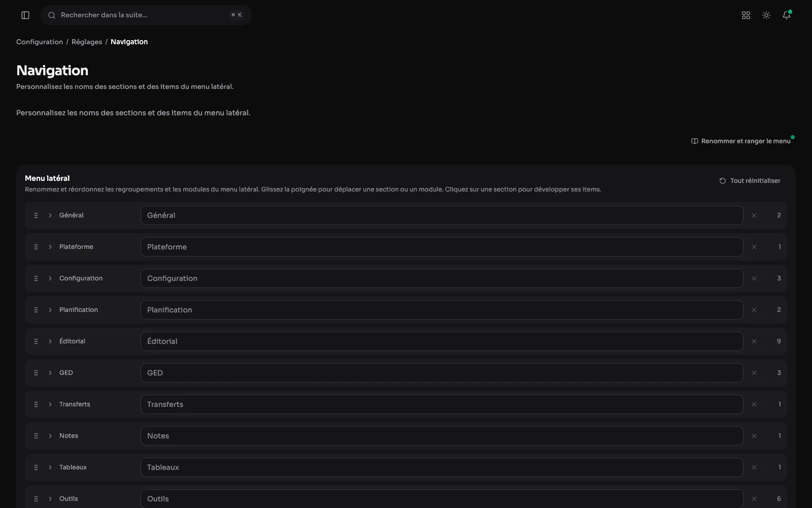
Task: Expand the Planification section chevron
Action: pyautogui.click(x=50, y=310)
